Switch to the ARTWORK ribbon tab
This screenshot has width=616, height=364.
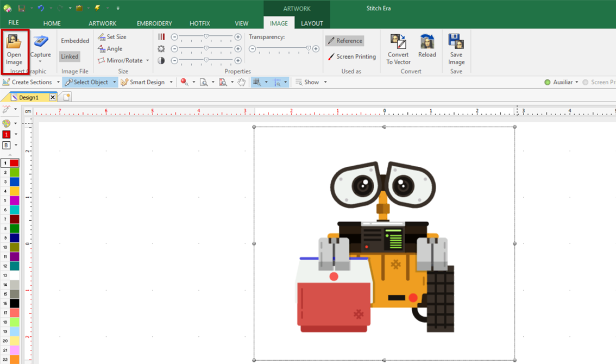click(103, 23)
